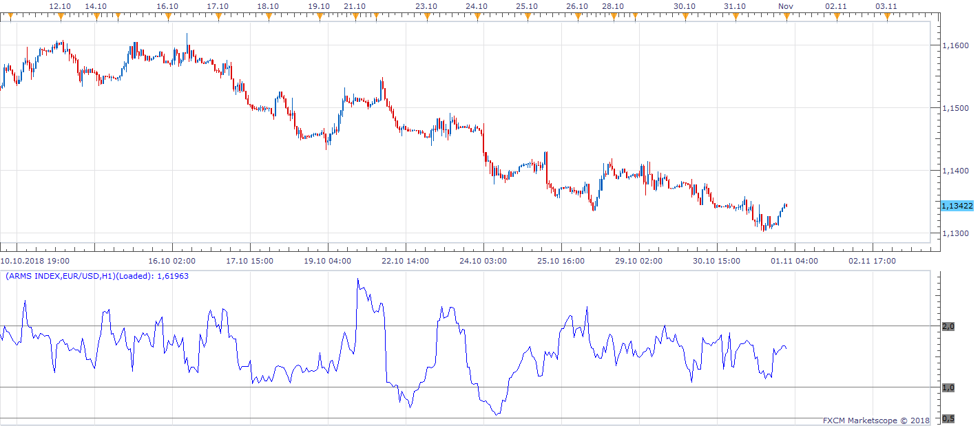The image size is (980, 426).
Task: Select the ARMS INDEX EUR/USD H1 indicator label
Action: tap(97, 276)
